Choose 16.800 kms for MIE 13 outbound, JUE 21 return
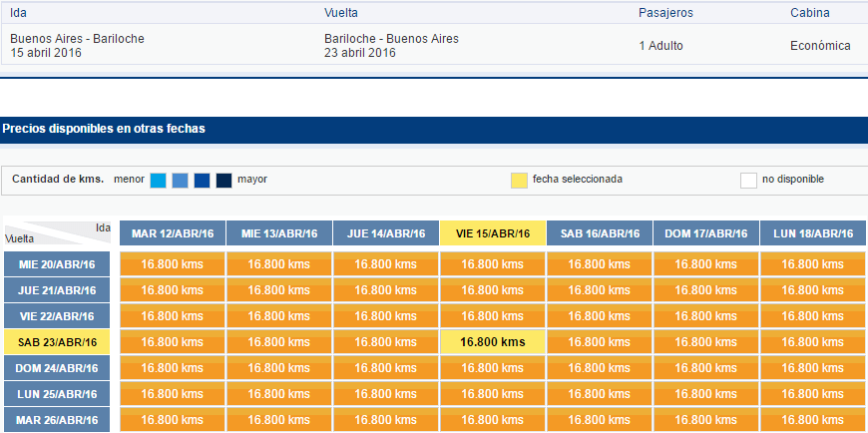This screenshot has height=433, width=868. pos(279,290)
